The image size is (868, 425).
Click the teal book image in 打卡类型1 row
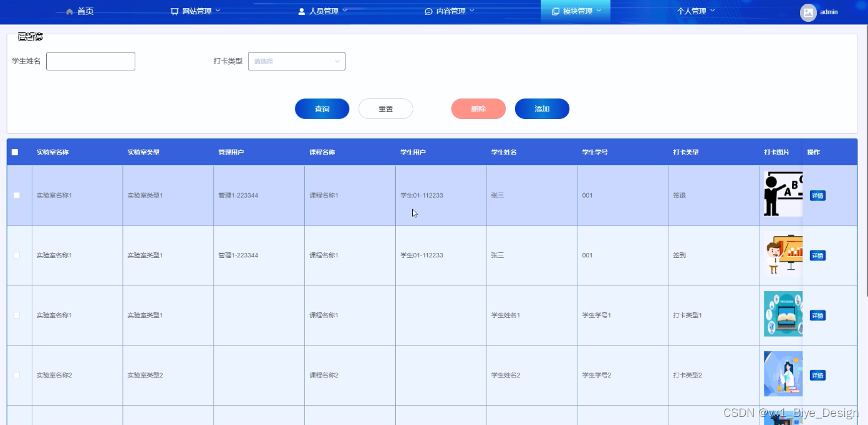click(783, 314)
